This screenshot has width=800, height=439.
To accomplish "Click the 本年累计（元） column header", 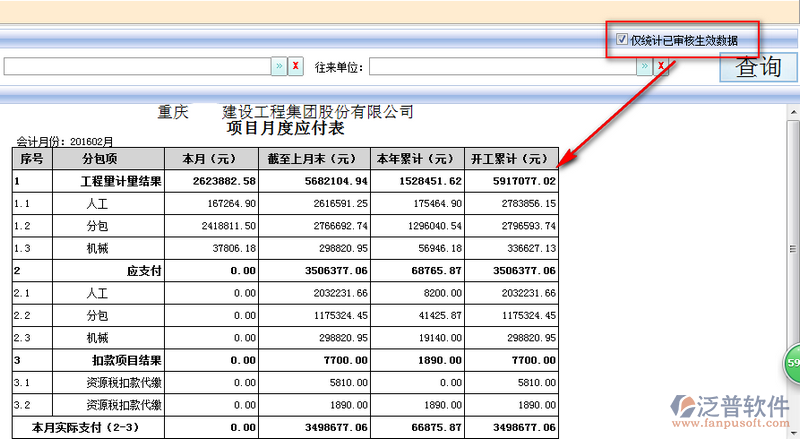I will pos(418,159).
